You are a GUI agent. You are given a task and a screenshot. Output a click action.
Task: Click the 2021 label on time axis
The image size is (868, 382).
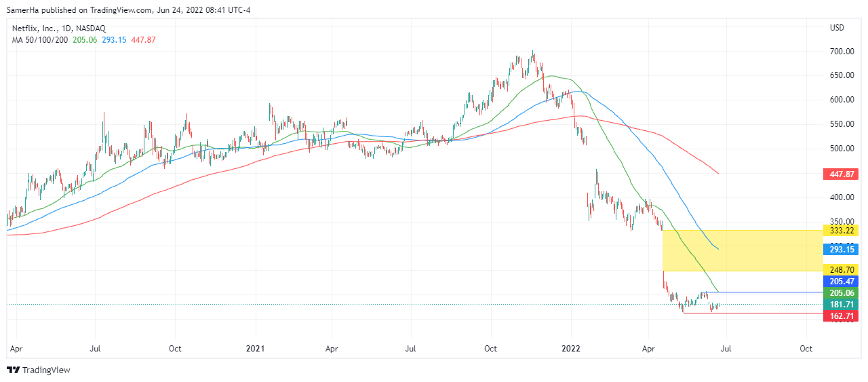[x=255, y=349]
